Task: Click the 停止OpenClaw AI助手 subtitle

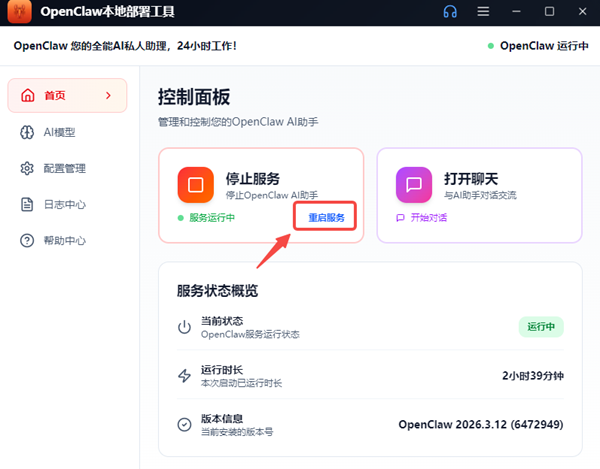Action: pyautogui.click(x=272, y=195)
